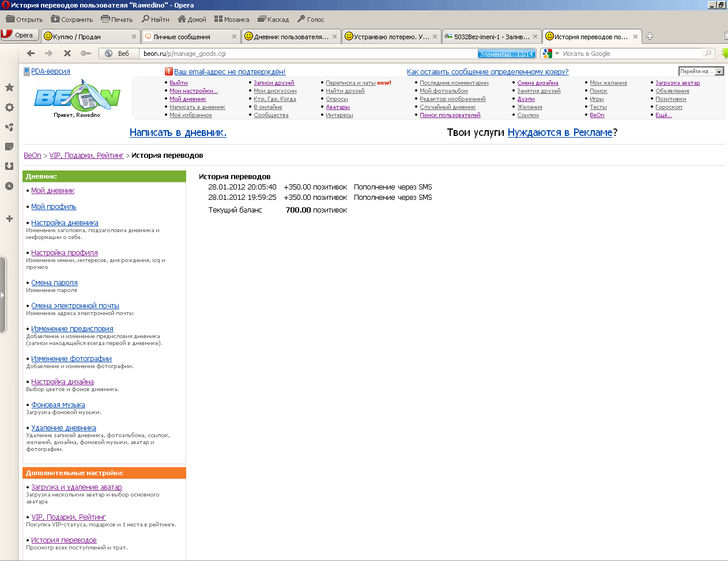Image resolution: width=728 pixels, height=561 pixels.
Task: Open the Opera main menu button
Action: [19, 35]
